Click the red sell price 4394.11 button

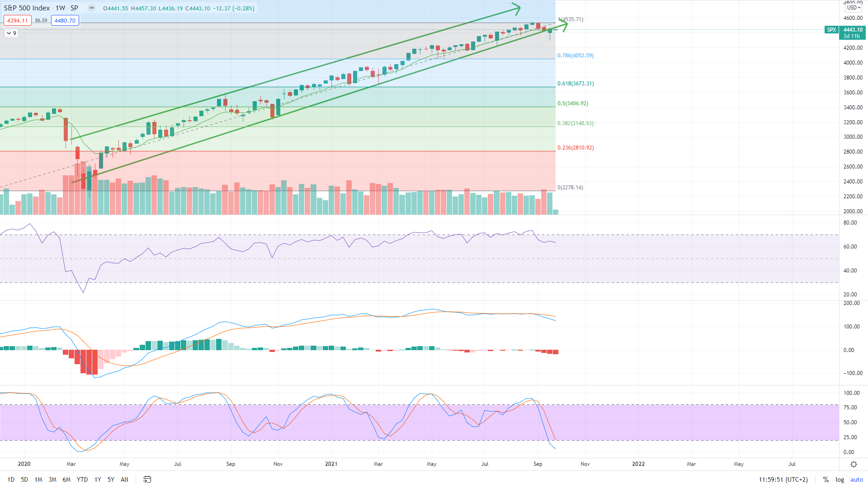point(17,20)
